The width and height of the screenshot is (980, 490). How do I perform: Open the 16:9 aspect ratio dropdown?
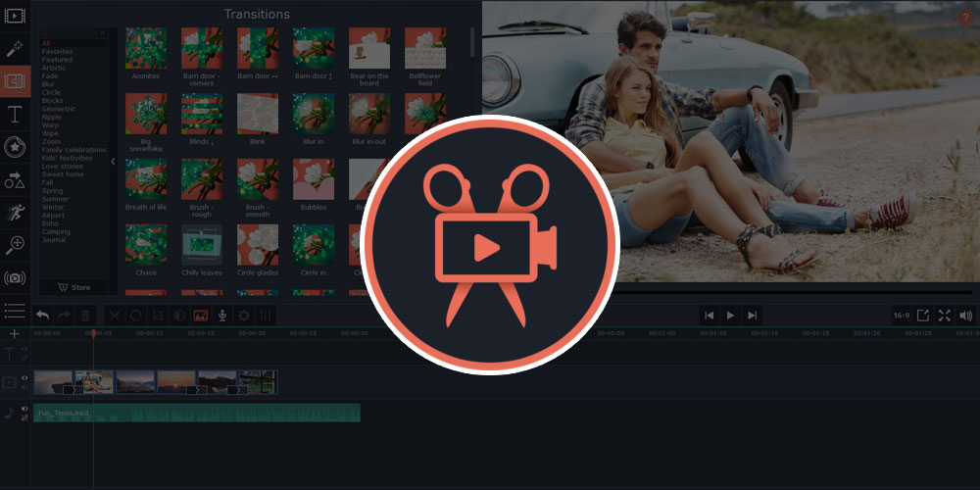pyautogui.click(x=902, y=316)
